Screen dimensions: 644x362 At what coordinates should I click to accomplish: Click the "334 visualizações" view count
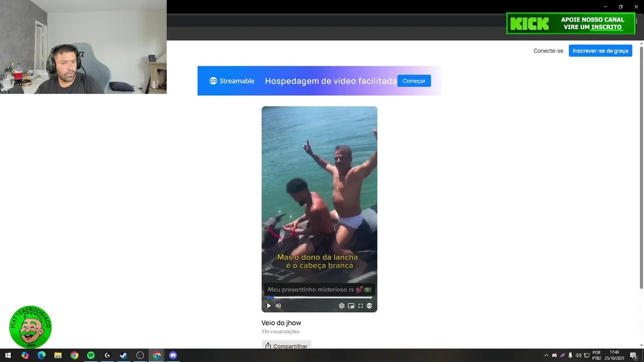pyautogui.click(x=280, y=332)
